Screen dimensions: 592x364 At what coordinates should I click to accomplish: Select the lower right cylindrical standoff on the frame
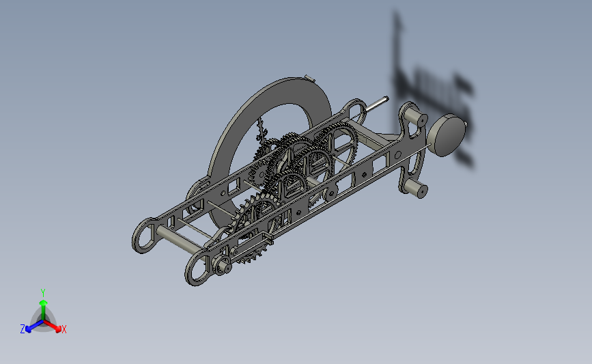click(415, 188)
